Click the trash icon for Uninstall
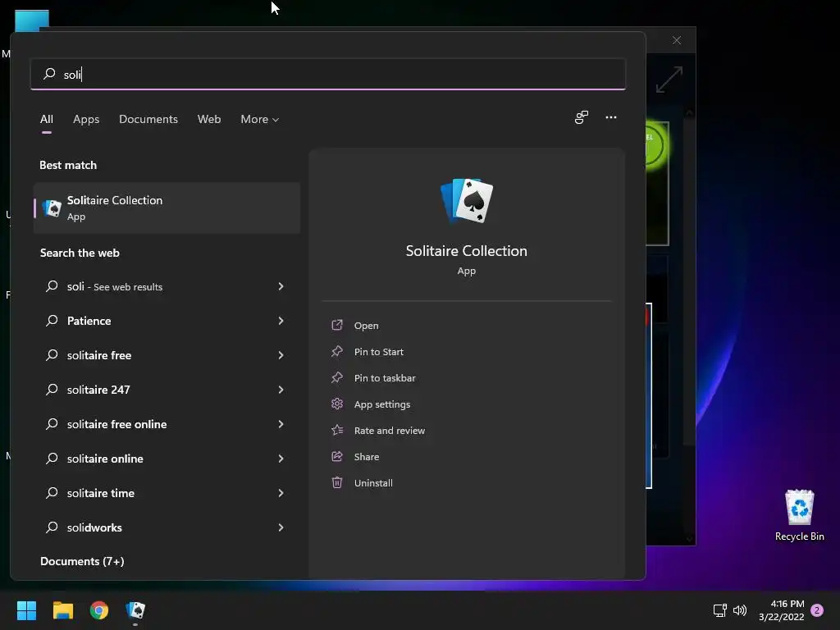This screenshot has height=630, width=840. click(337, 482)
